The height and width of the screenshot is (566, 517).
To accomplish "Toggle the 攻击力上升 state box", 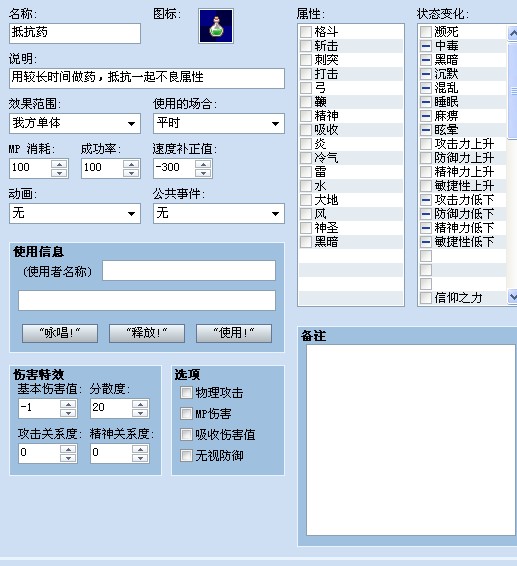I will [x=426, y=144].
